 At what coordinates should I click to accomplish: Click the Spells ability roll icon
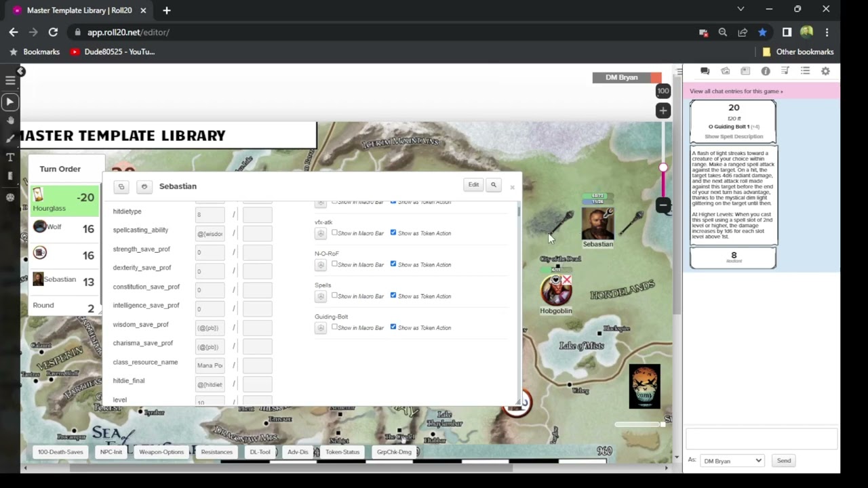click(x=321, y=297)
